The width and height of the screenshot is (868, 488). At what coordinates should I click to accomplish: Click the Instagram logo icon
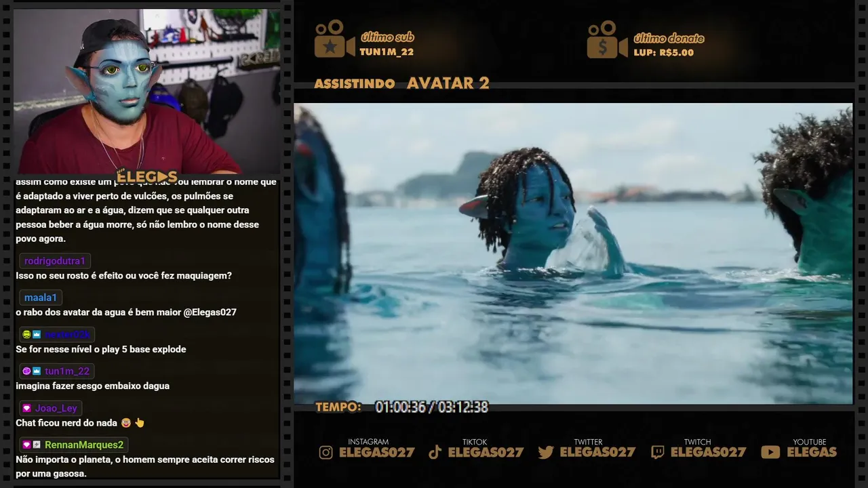pyautogui.click(x=326, y=452)
